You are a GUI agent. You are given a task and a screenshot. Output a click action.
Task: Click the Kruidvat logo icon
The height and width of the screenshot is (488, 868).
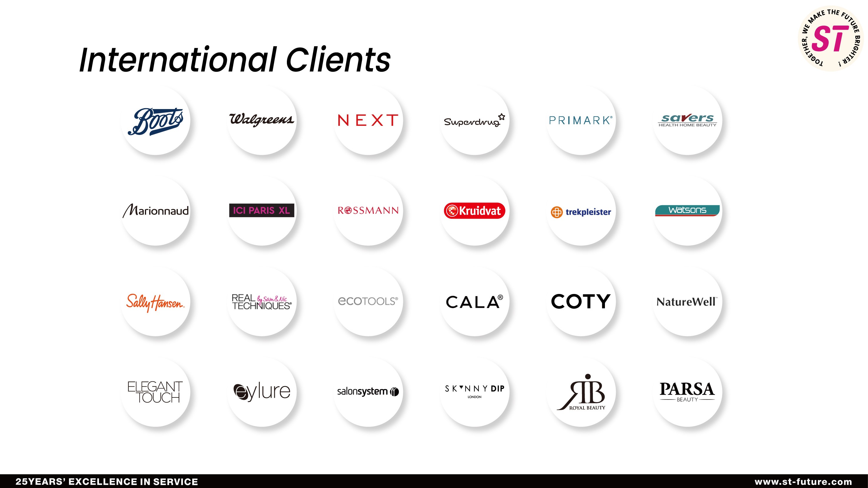(474, 210)
